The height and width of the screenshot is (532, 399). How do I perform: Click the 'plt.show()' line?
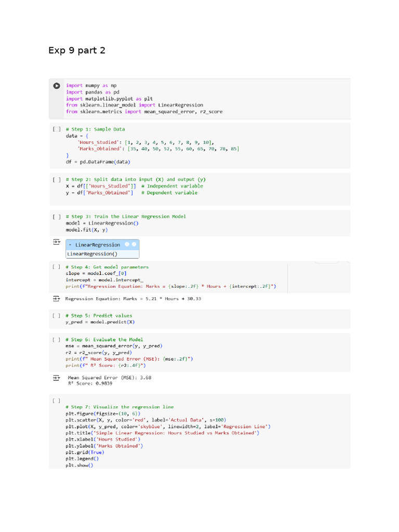(x=79, y=465)
